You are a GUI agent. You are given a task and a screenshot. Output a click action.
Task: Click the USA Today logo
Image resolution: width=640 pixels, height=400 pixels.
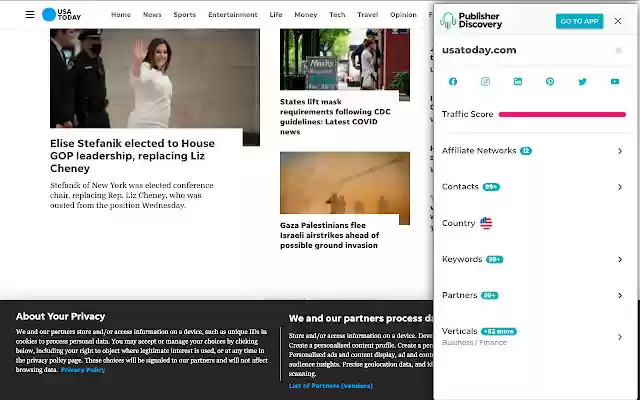pos(61,15)
